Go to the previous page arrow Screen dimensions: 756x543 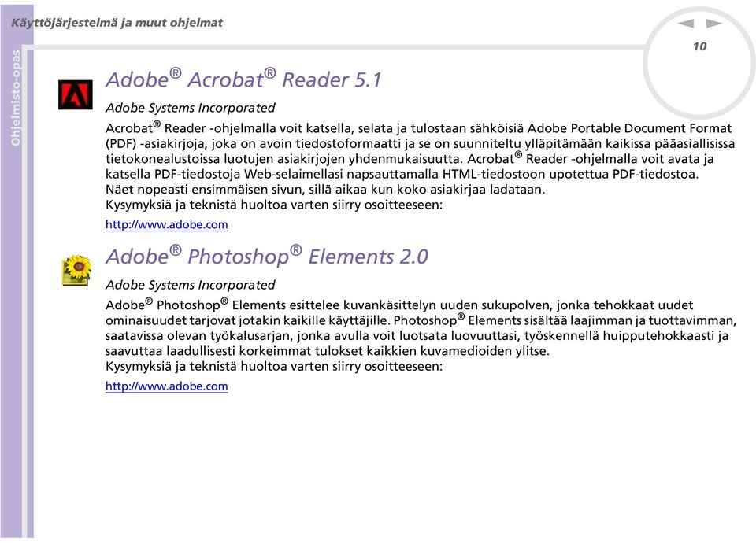pyautogui.click(x=685, y=23)
